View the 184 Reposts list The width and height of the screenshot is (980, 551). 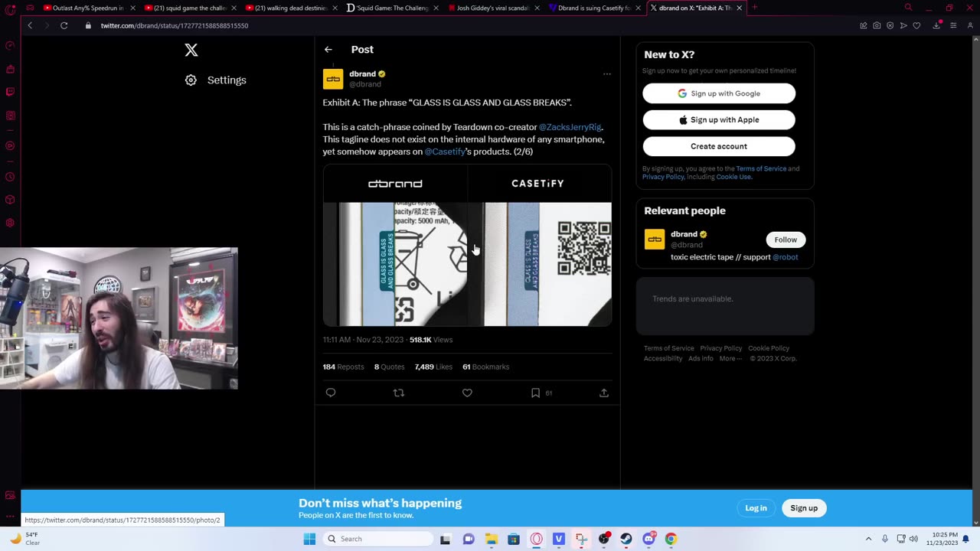click(x=343, y=367)
